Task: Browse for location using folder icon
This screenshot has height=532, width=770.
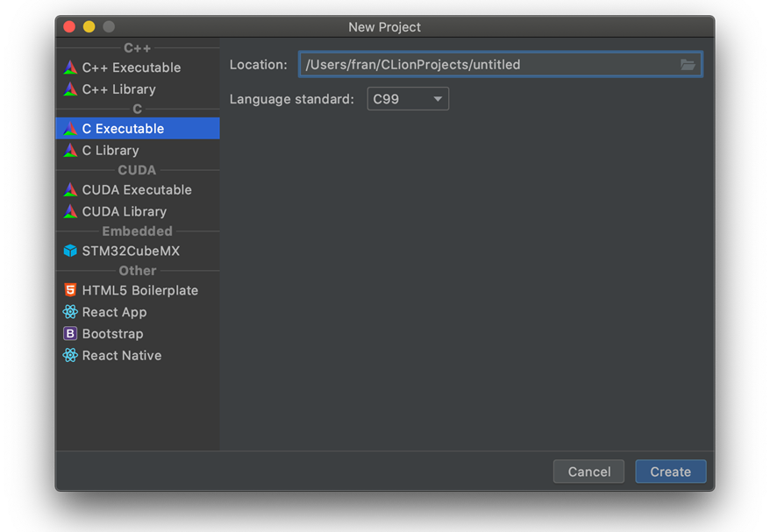Action: [688, 65]
